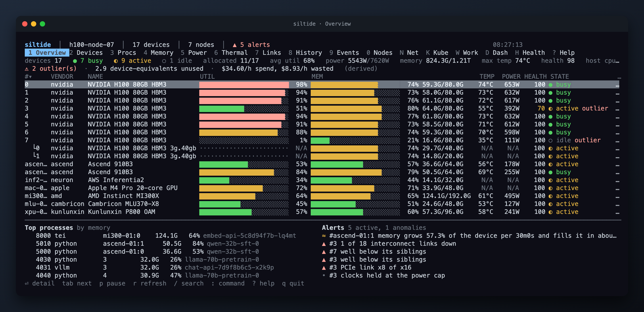The width and height of the screenshot is (644, 312).
Task: Click status dot of AWS Inferentia2 row
Action: click(550, 180)
